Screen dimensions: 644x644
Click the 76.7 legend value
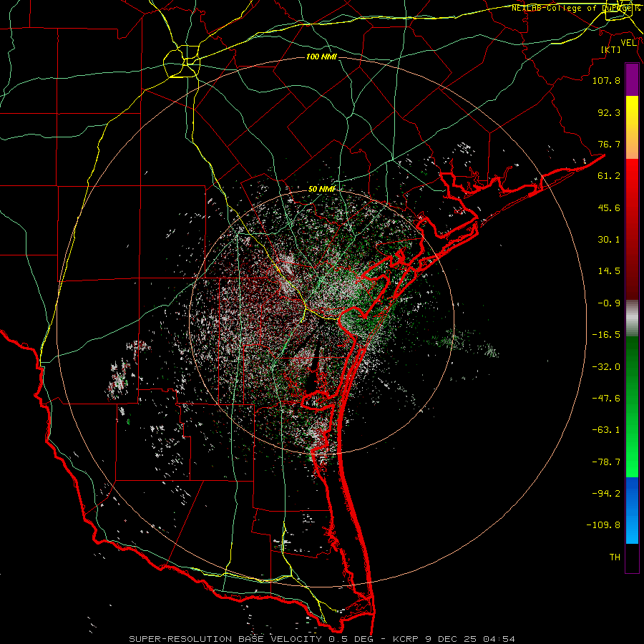click(609, 144)
